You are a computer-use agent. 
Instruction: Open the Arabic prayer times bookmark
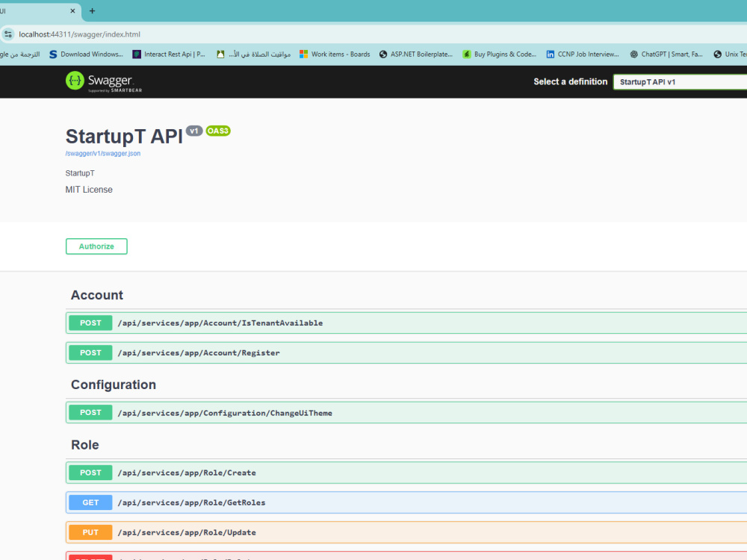[253, 55]
